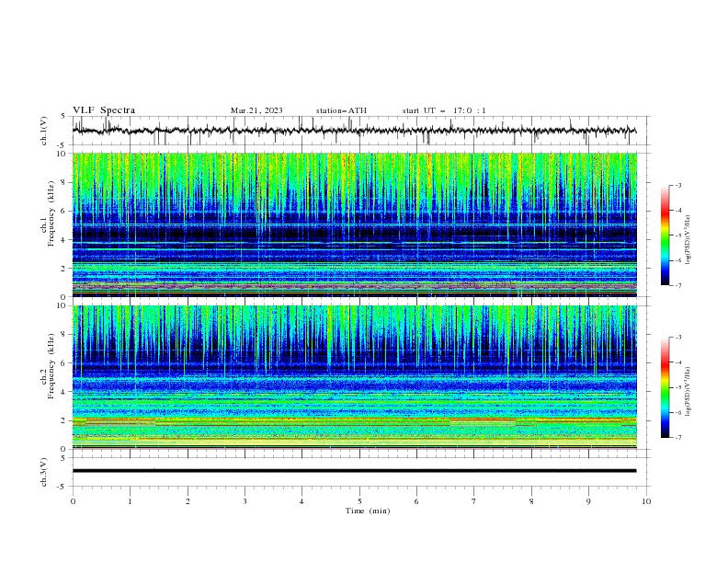Click time axis tick label "10"
The height and width of the screenshot is (563, 728).
(646, 501)
